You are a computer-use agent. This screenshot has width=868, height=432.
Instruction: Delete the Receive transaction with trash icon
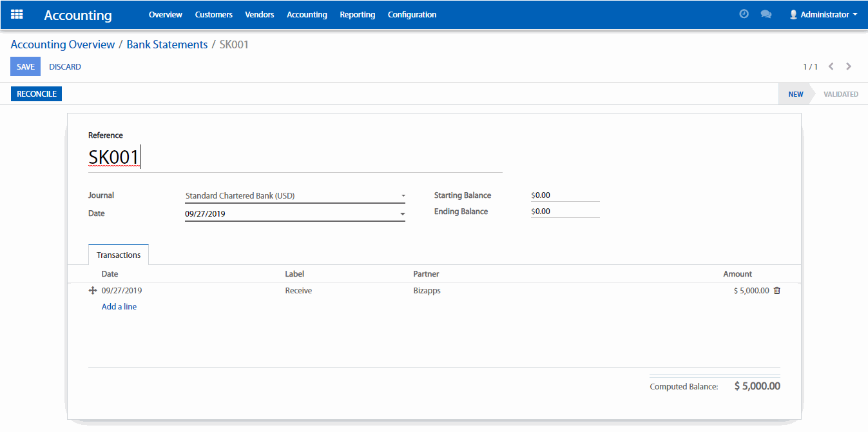click(x=776, y=291)
